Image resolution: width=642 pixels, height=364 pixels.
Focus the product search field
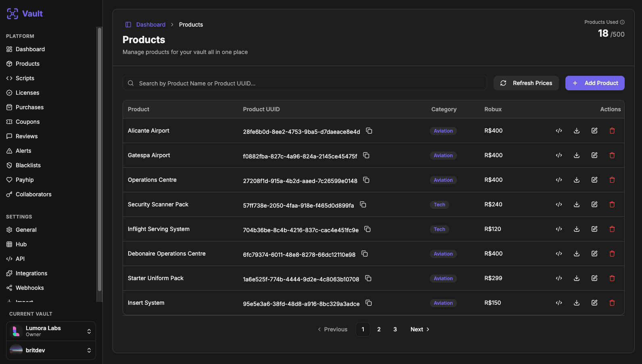click(x=304, y=83)
